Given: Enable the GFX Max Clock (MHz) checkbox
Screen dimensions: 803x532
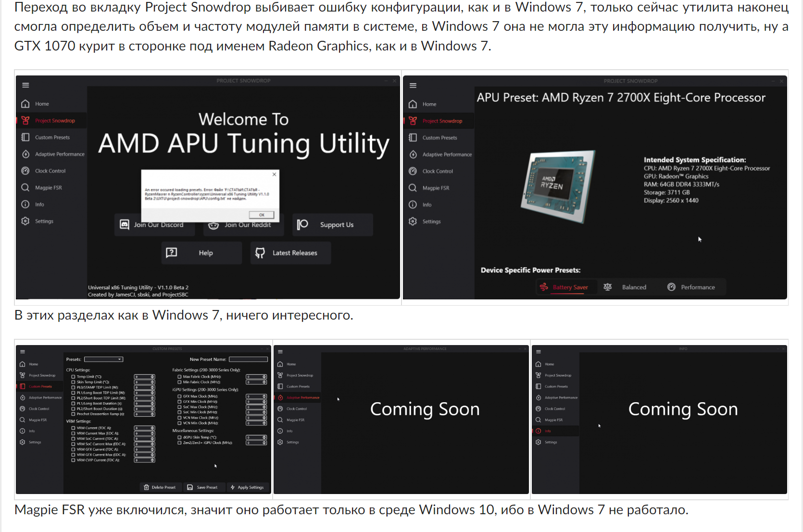Looking at the screenshot, I should point(180,396).
